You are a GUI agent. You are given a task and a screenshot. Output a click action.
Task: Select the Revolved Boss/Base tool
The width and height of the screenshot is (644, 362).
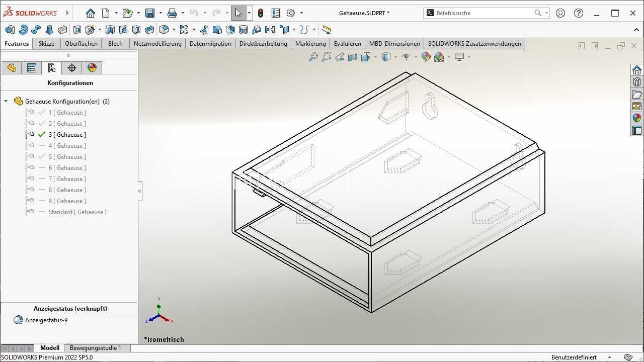23,30
